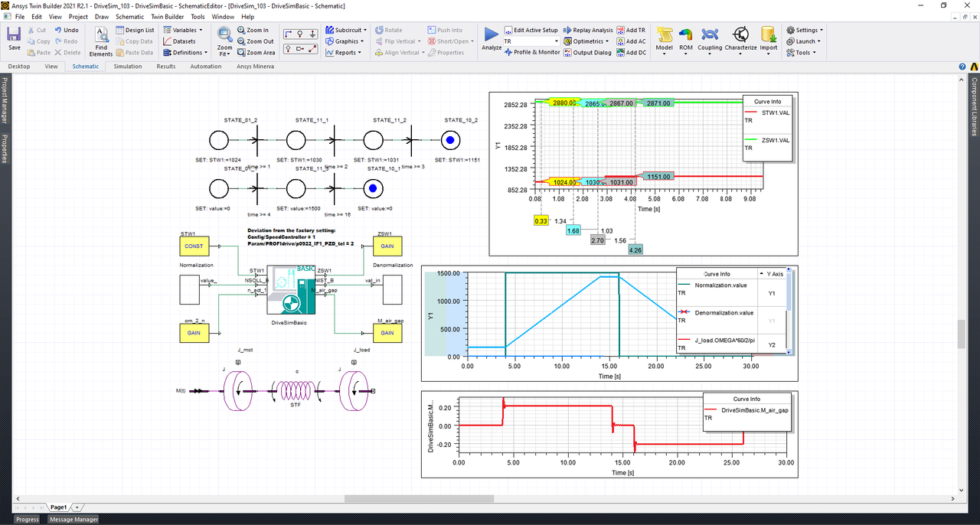Open Datasets editor

(x=178, y=41)
